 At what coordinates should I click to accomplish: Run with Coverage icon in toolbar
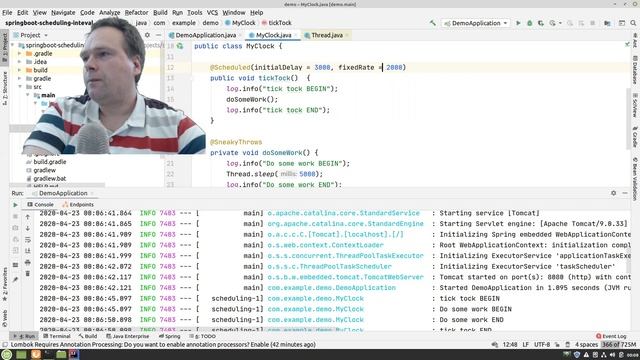[x=541, y=23]
